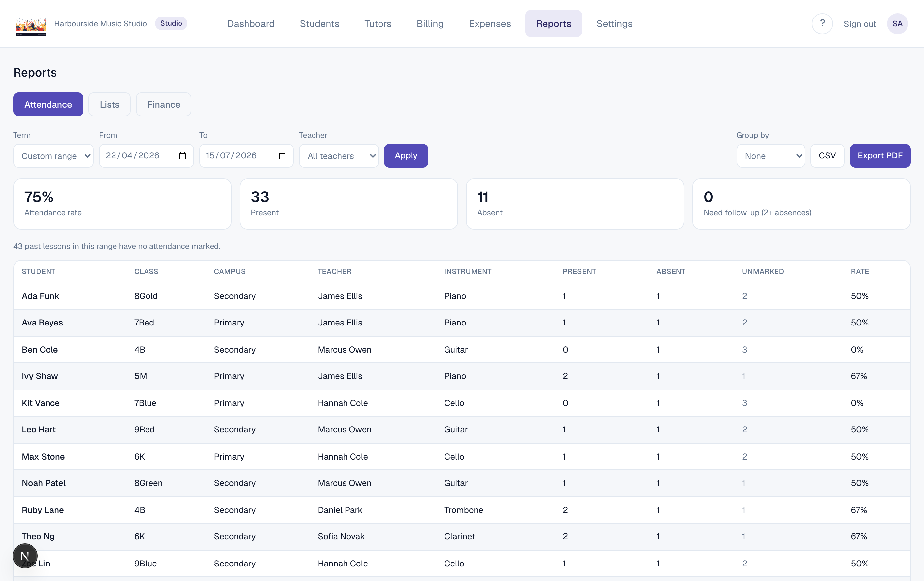Viewport: 924px width, 581px height.
Task: Expand the Term Custom range dropdown
Action: [53, 156]
